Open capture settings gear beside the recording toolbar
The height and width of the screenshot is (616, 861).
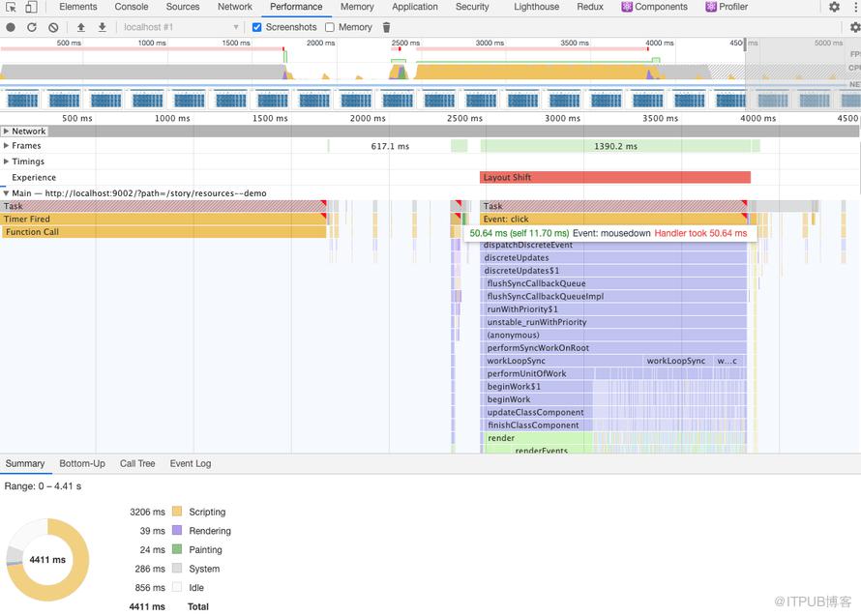(x=855, y=27)
